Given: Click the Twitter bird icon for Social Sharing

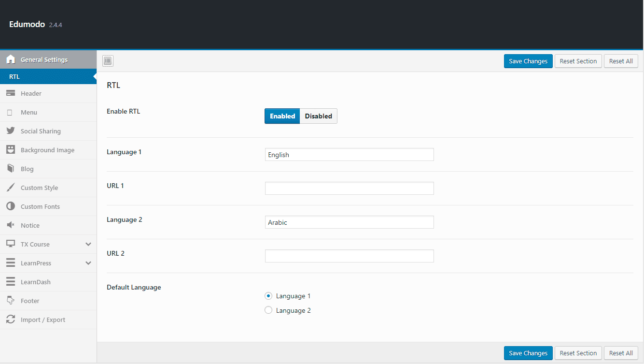Looking at the screenshot, I should [x=11, y=131].
